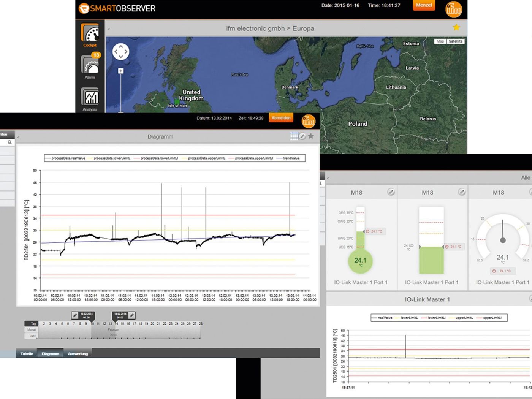Expand the breadcrumb chevron next to Europa

[x=109, y=28]
